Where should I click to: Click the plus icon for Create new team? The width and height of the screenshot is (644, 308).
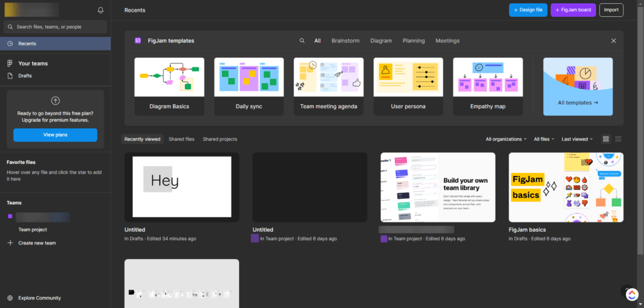10,243
